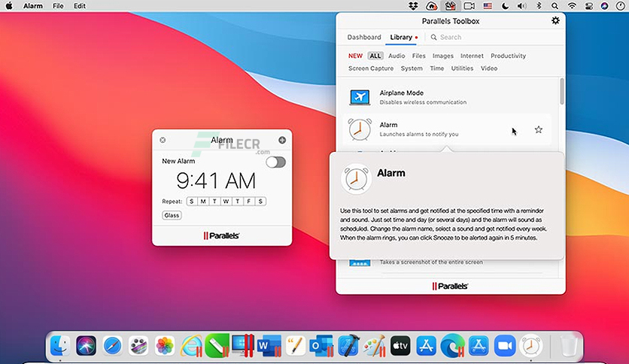Open Windows virtual machine icon in dock

[243, 345]
